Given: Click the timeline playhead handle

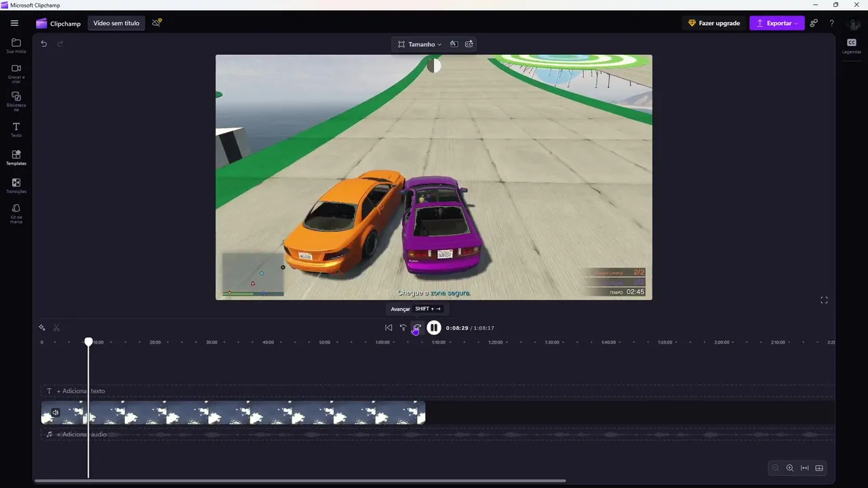Looking at the screenshot, I should (x=88, y=342).
